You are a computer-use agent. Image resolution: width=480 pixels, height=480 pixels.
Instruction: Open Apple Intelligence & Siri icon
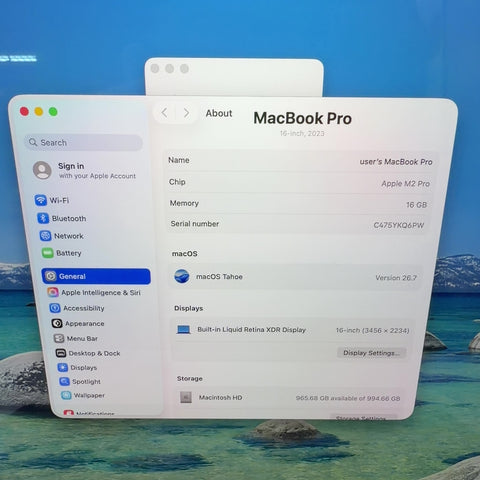[x=53, y=292]
